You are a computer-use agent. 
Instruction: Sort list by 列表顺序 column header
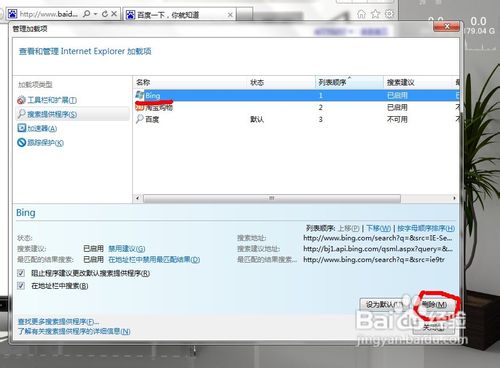(x=349, y=82)
